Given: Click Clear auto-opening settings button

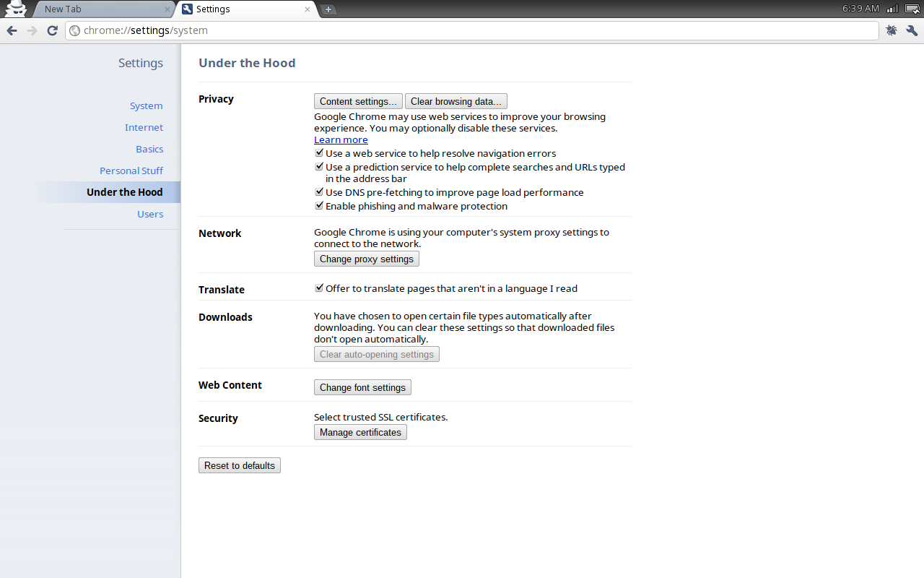Looking at the screenshot, I should [x=377, y=354].
